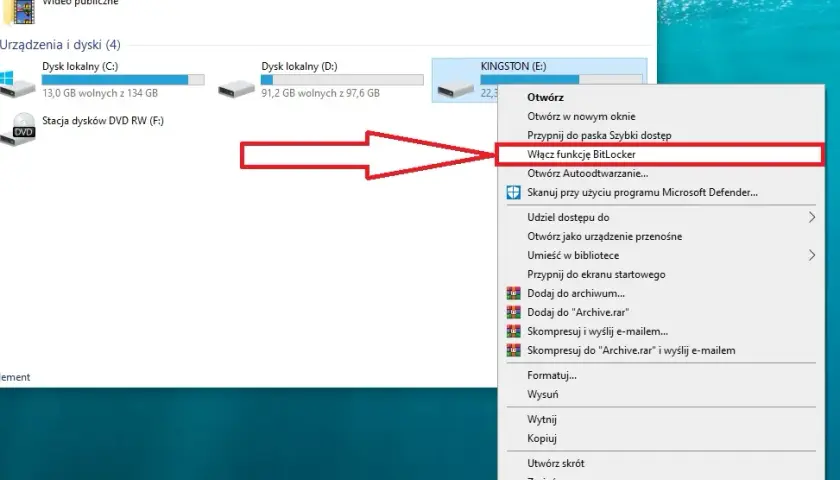Select the Dysk lokalny (D:) drive icon
Viewport: 840px width, 480px height.
pos(236,88)
